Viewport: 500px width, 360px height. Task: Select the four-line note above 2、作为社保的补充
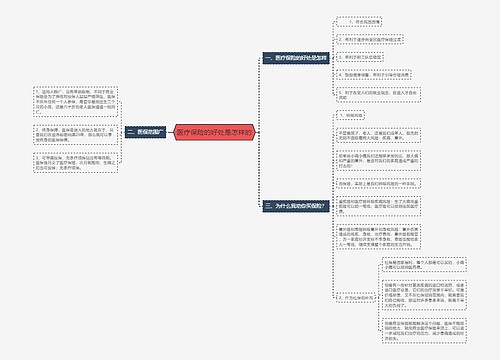pyautogui.click(x=378, y=237)
